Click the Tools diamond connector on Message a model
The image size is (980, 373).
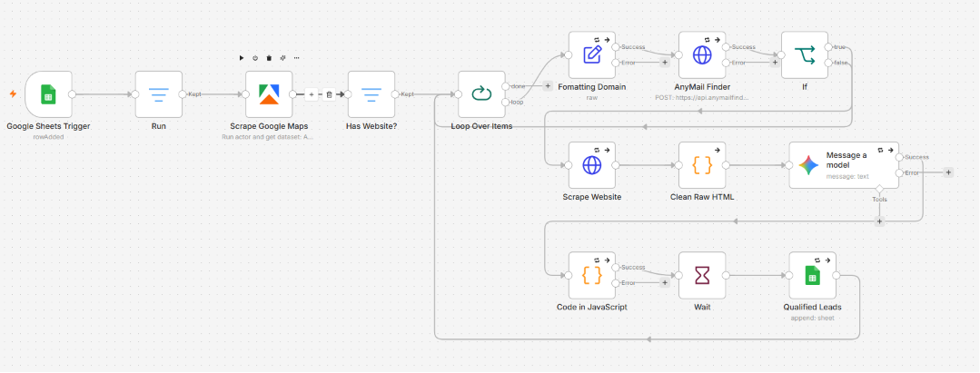point(879,189)
